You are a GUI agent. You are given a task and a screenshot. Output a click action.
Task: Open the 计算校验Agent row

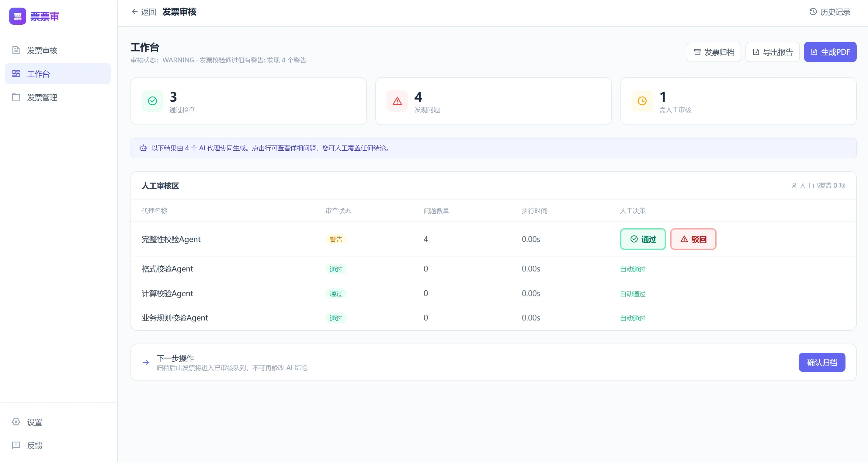click(x=493, y=293)
